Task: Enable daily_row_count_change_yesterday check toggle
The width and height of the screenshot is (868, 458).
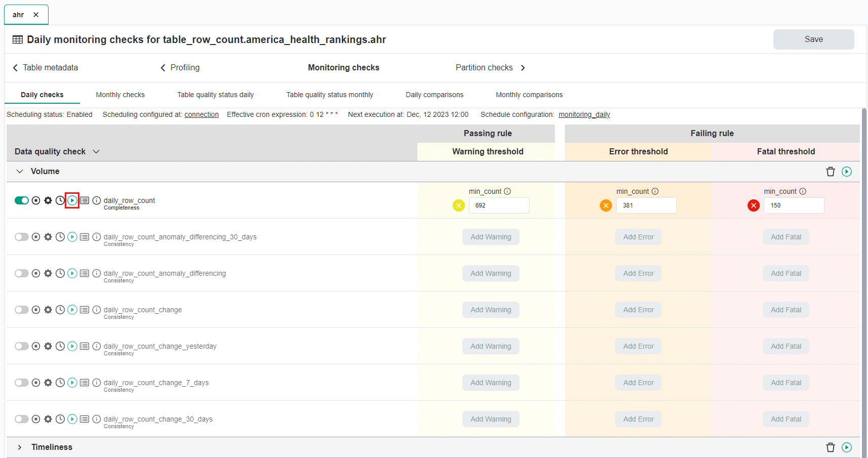Action: point(22,346)
